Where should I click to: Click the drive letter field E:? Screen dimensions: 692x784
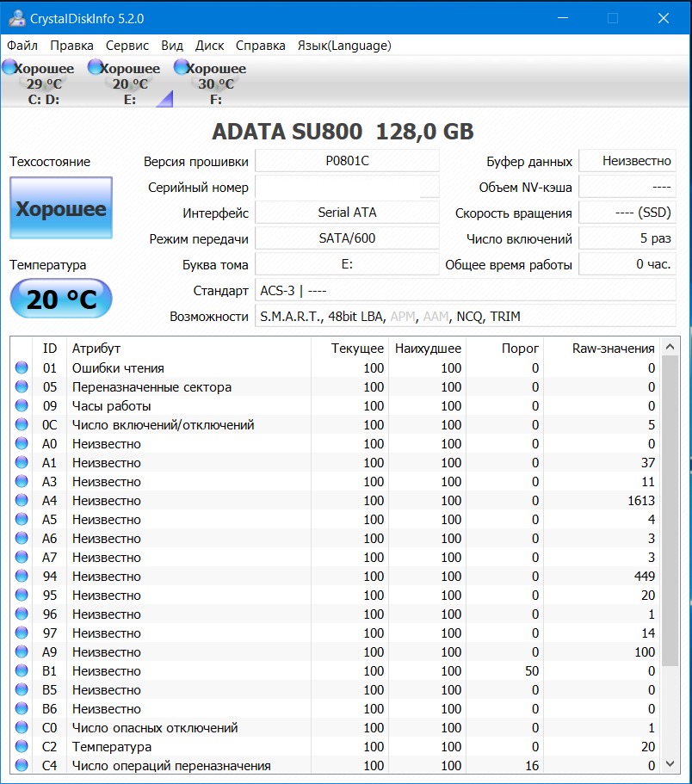[x=347, y=264]
